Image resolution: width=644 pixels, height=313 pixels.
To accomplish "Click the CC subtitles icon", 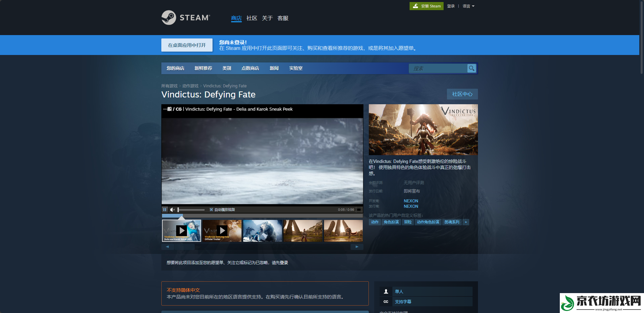I will click(x=386, y=302).
